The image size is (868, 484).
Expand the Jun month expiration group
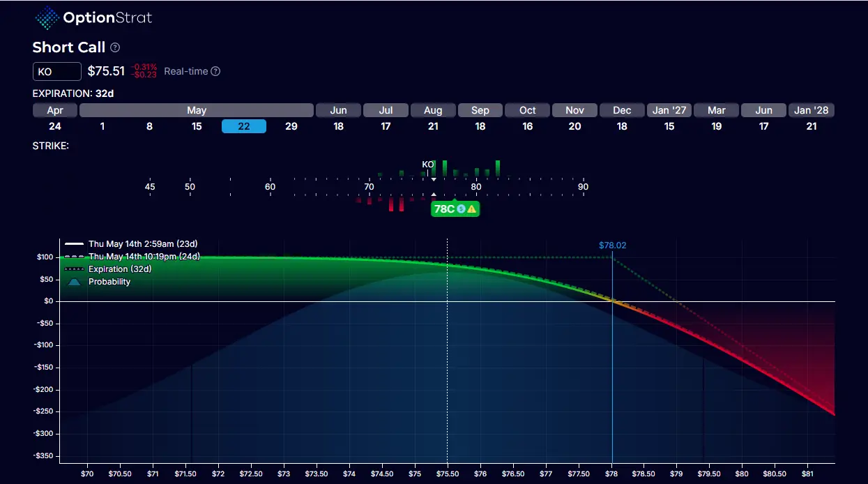tap(338, 110)
